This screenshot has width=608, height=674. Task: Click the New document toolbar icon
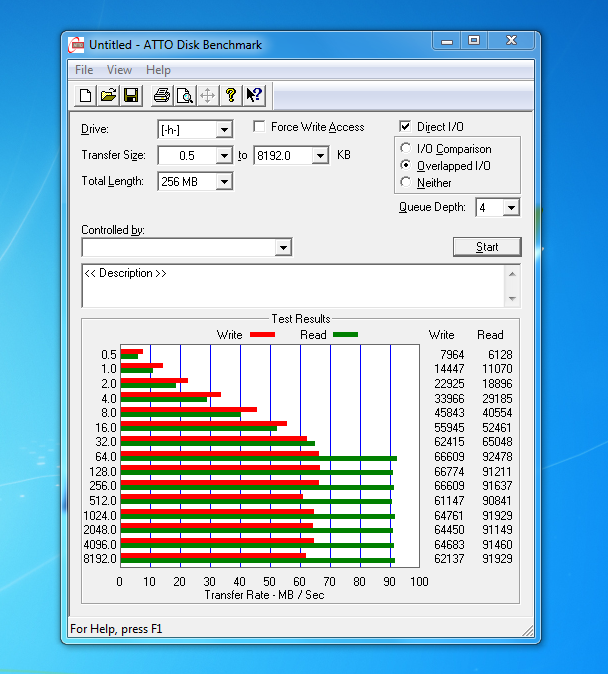point(87,96)
